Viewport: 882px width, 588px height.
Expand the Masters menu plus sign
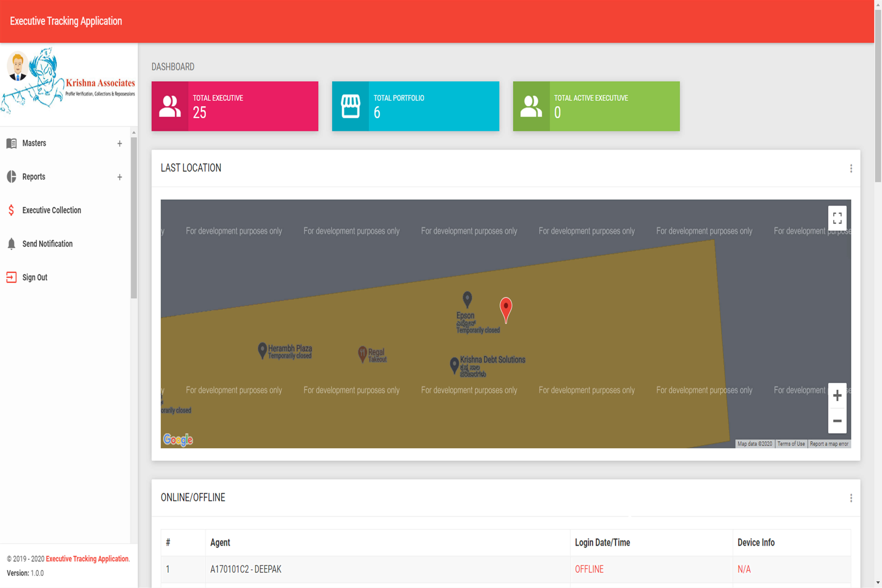point(120,143)
